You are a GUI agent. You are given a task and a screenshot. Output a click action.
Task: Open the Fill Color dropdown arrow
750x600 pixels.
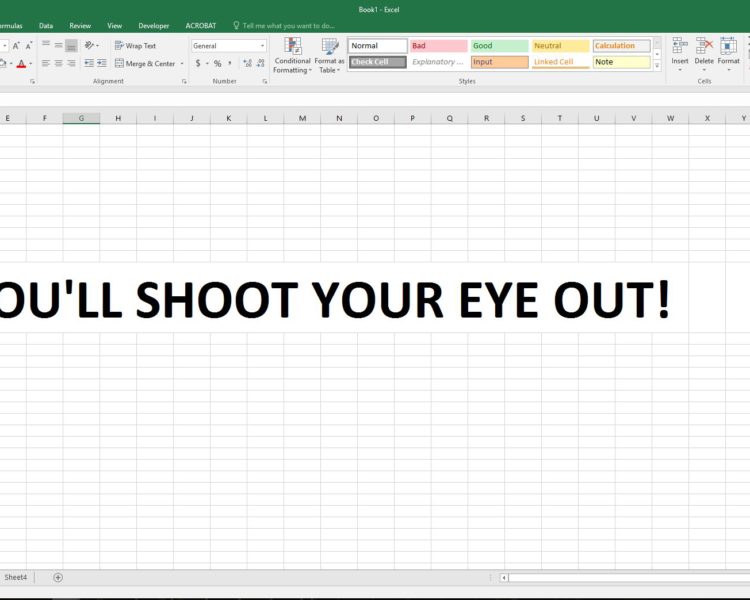pyautogui.click(x=11, y=64)
